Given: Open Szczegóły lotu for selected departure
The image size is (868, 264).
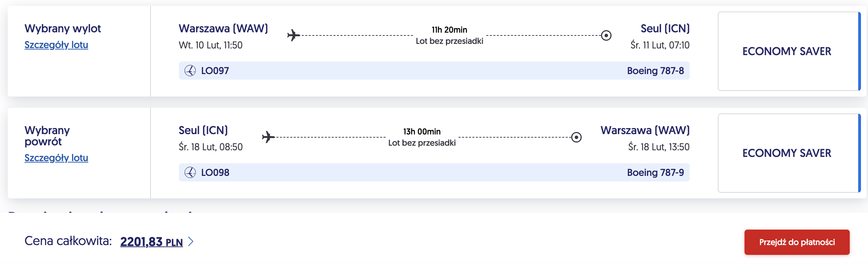Looking at the screenshot, I should [56, 45].
